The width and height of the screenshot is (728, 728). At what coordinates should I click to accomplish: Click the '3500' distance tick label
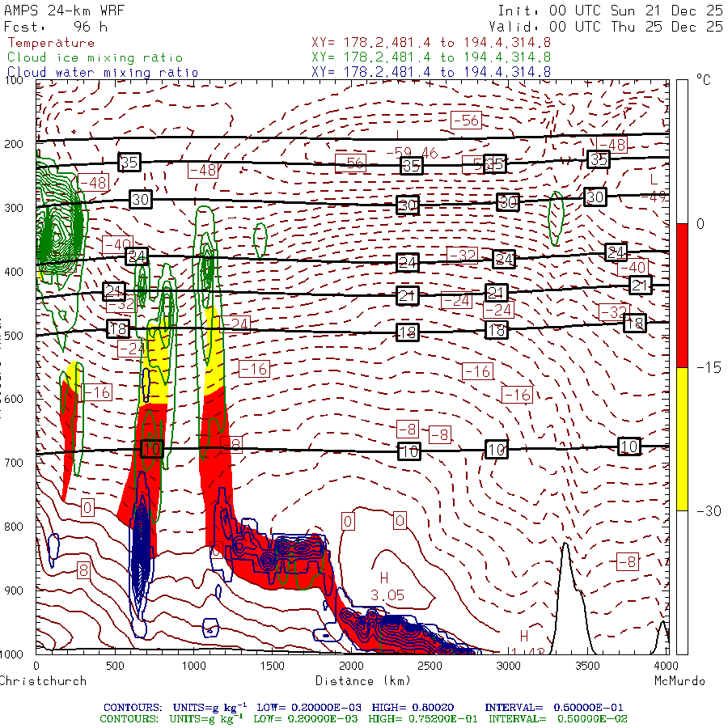click(x=587, y=666)
